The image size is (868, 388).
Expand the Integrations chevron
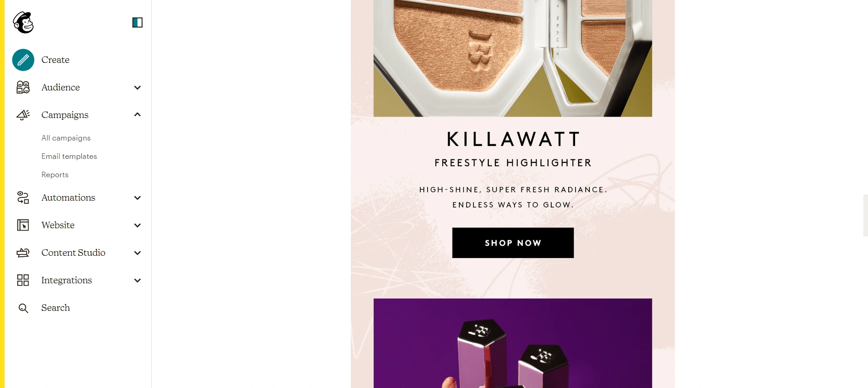pyautogui.click(x=137, y=281)
